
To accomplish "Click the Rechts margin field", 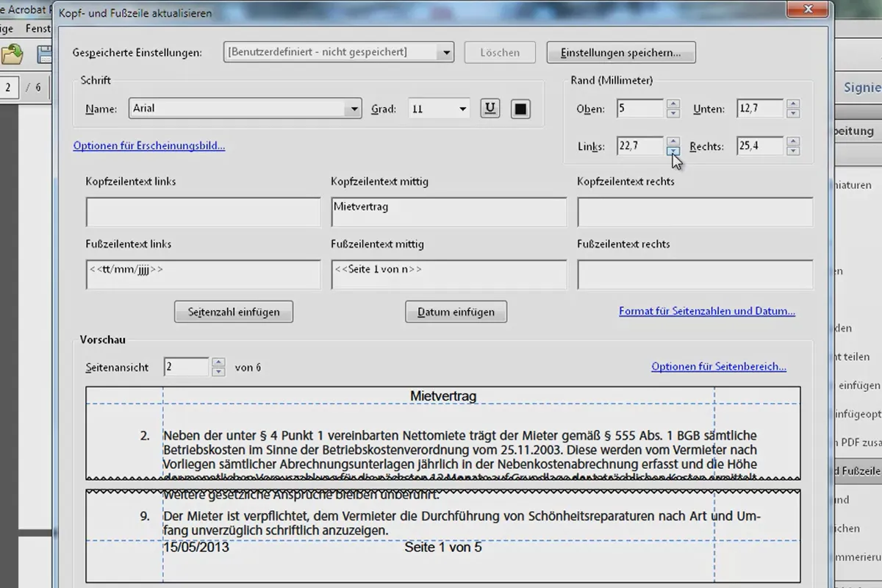I will click(x=760, y=146).
